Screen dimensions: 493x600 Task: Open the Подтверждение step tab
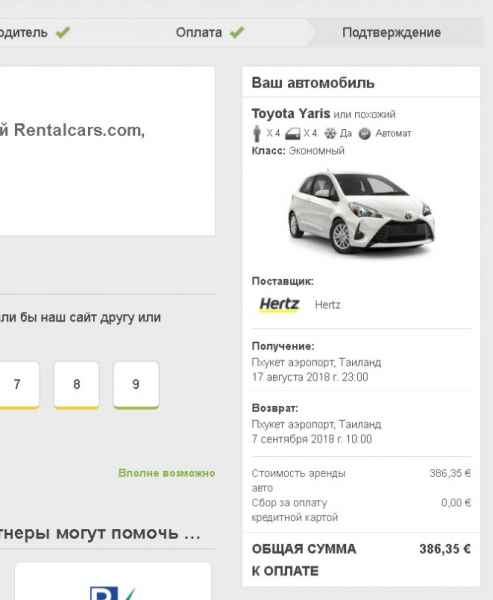391,33
